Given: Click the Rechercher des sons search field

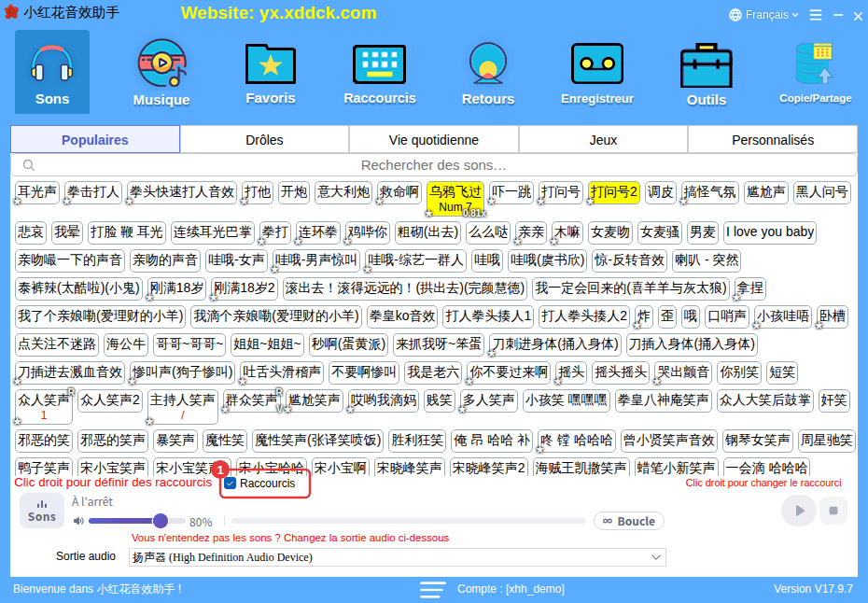Looking at the screenshot, I should [434, 165].
